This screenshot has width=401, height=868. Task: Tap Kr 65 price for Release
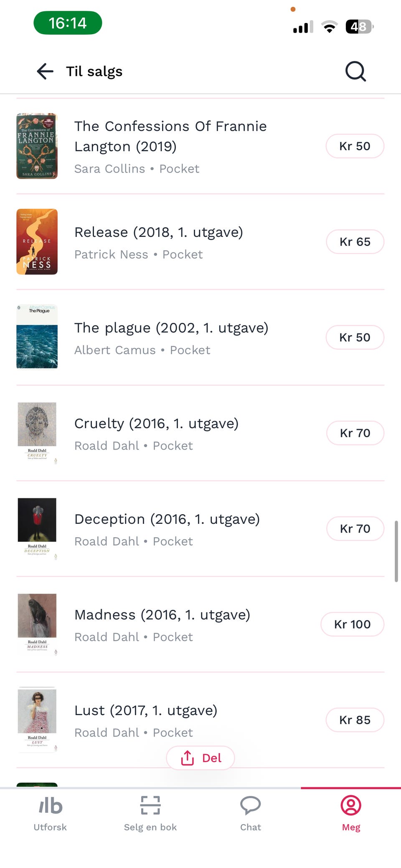pos(355,242)
